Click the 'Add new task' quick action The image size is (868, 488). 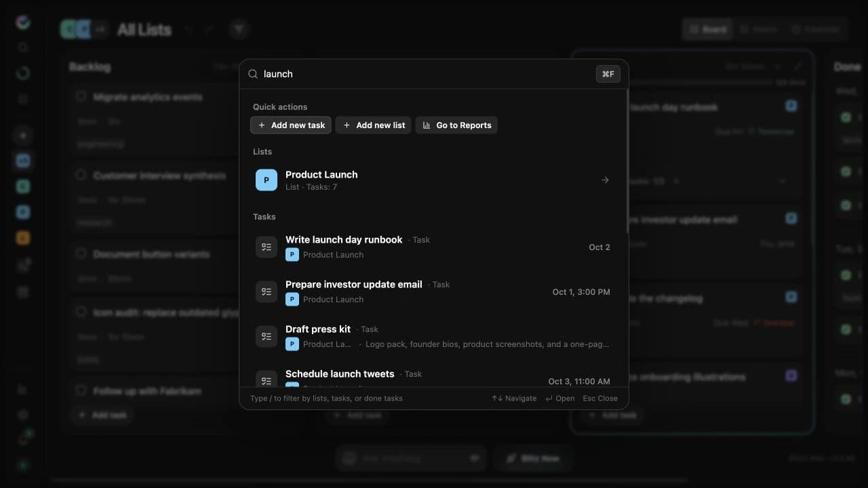tap(291, 125)
